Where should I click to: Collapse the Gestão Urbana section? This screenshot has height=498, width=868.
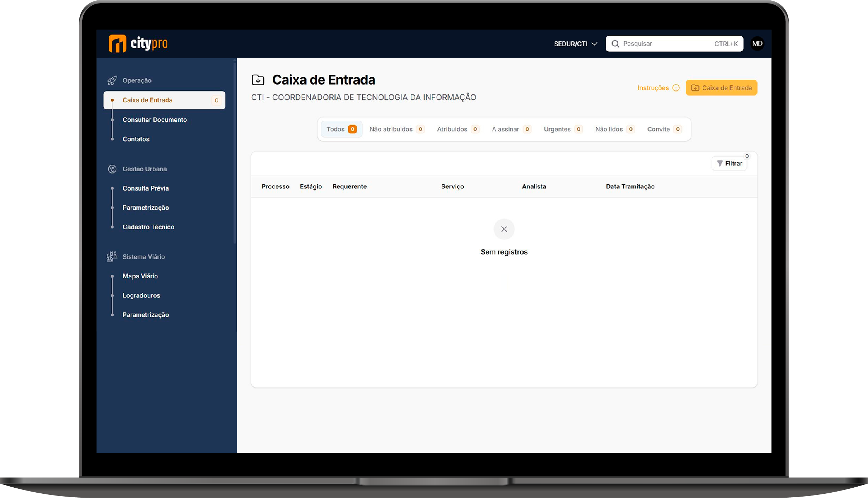145,169
